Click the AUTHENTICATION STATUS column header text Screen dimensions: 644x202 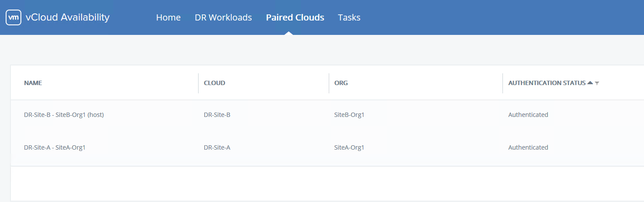coord(546,83)
